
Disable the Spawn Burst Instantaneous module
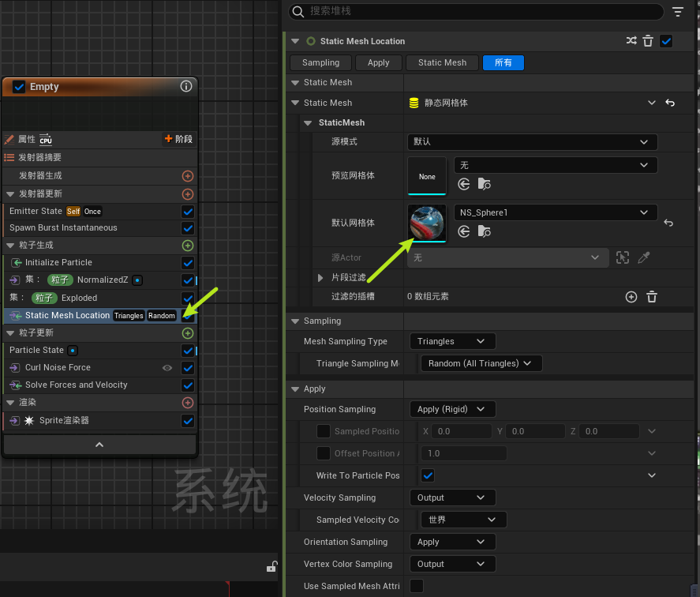tap(188, 228)
